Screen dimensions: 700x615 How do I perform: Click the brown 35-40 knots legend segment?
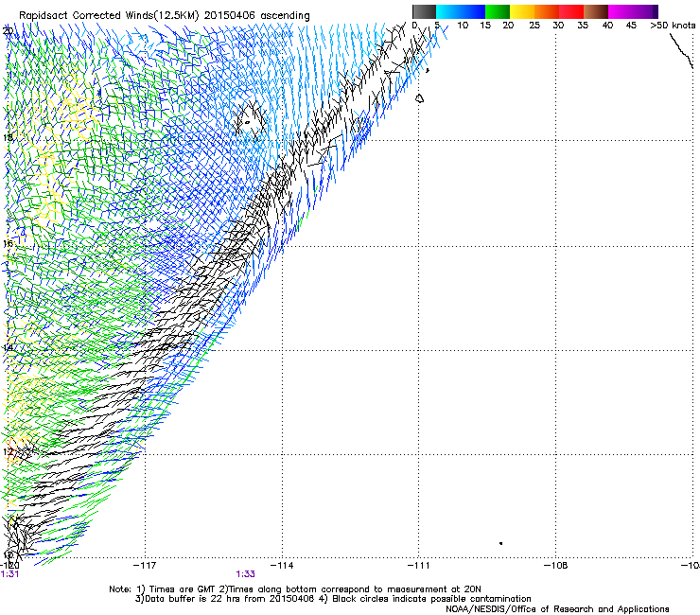(x=596, y=11)
